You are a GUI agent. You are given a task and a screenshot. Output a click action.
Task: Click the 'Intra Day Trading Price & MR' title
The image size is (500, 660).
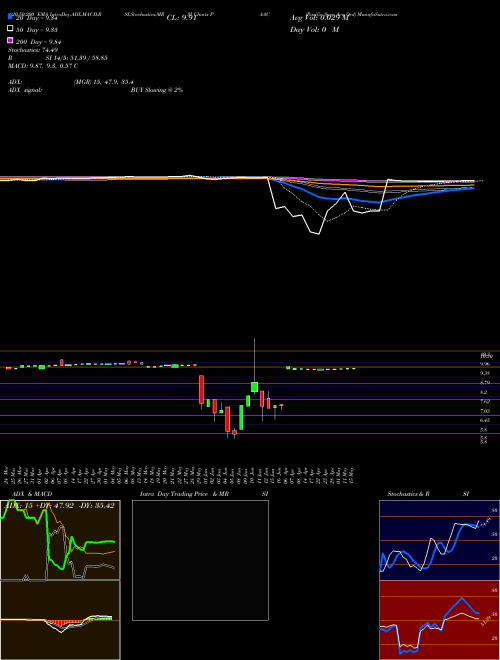(x=184, y=494)
